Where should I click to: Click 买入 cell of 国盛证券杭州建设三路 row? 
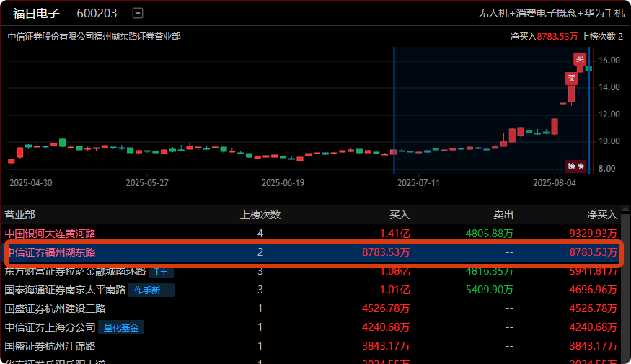[386, 308]
